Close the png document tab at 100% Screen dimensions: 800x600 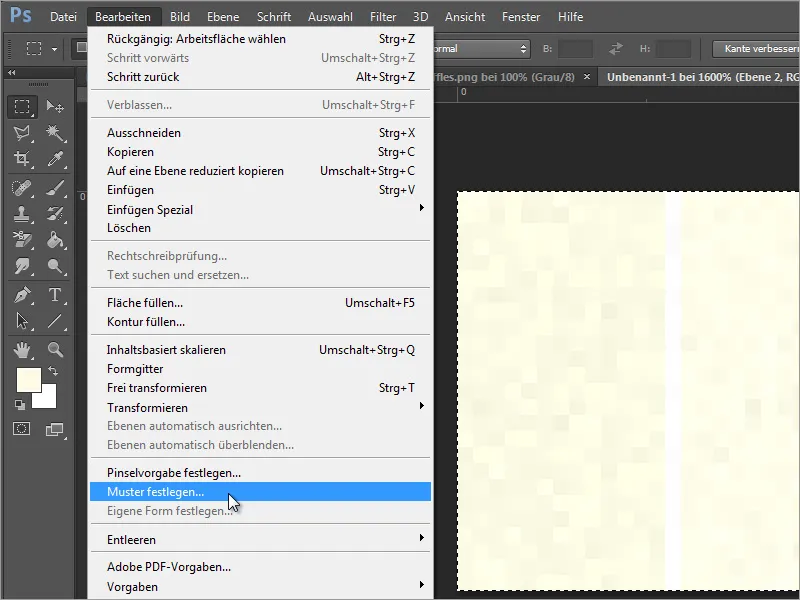[x=587, y=77]
